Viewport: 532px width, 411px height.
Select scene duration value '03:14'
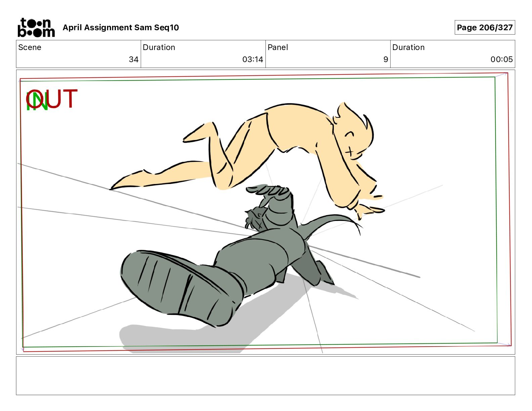point(253,59)
